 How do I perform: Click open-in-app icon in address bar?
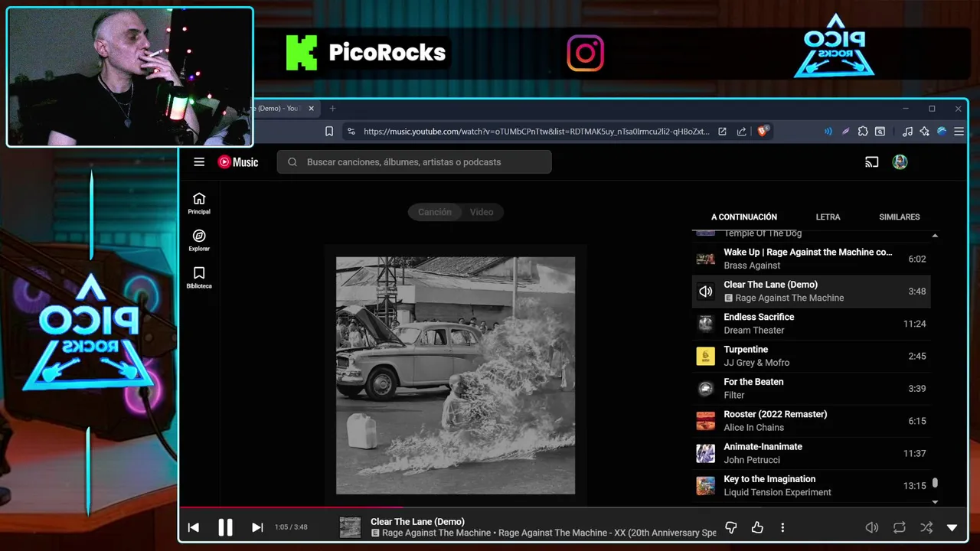(x=722, y=132)
